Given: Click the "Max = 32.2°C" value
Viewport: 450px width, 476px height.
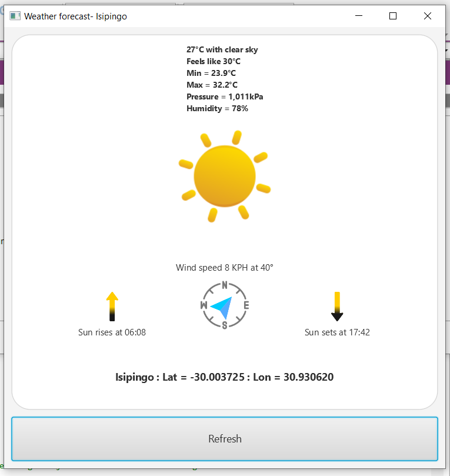Looking at the screenshot, I should (x=212, y=85).
